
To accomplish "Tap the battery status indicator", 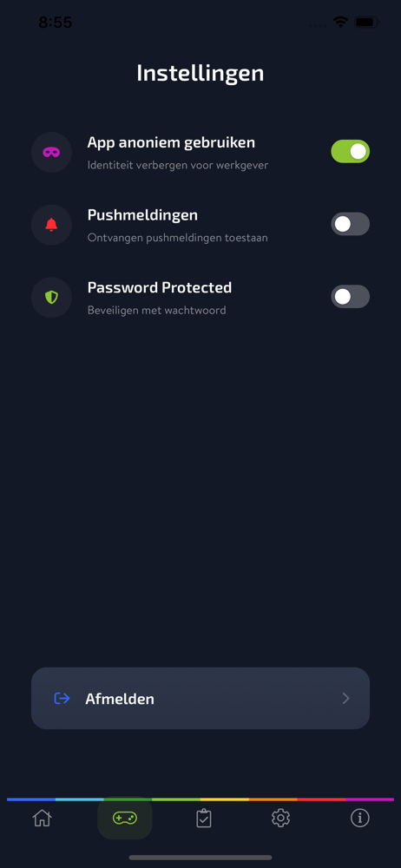I will tap(366, 23).
